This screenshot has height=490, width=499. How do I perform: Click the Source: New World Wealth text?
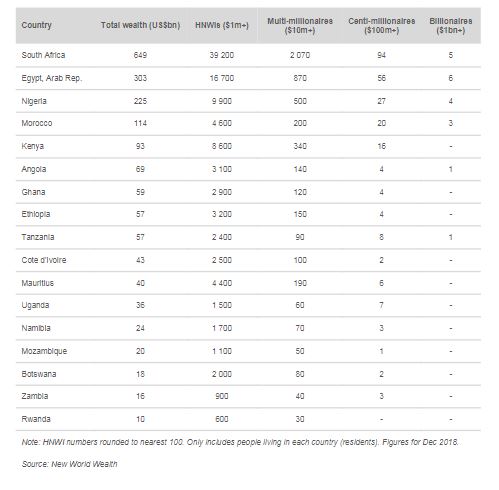69,464
